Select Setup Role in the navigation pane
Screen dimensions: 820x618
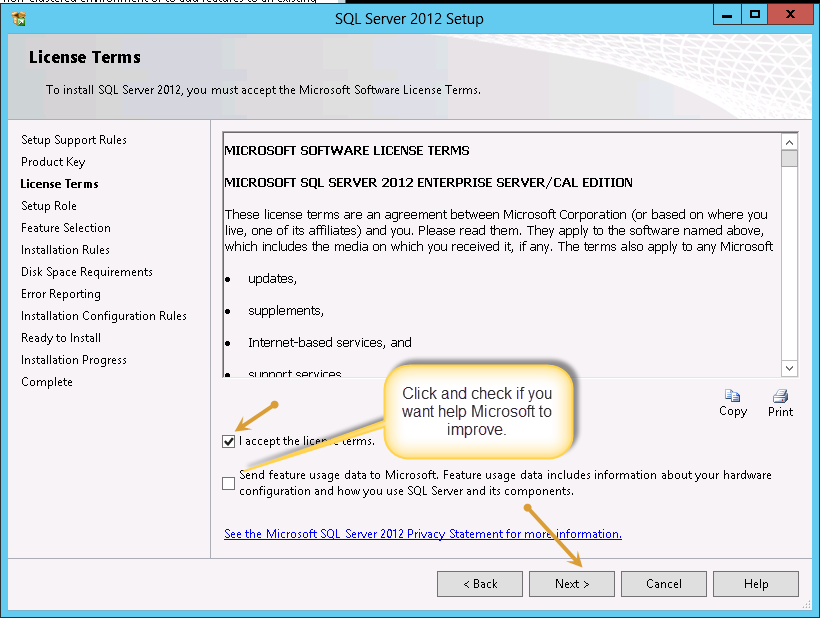pos(49,205)
